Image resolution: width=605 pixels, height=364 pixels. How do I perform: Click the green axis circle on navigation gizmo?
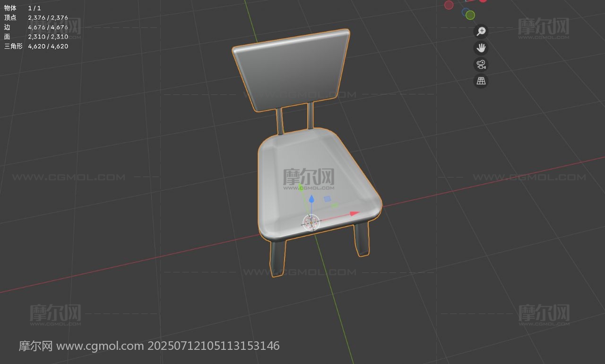pyautogui.click(x=470, y=15)
